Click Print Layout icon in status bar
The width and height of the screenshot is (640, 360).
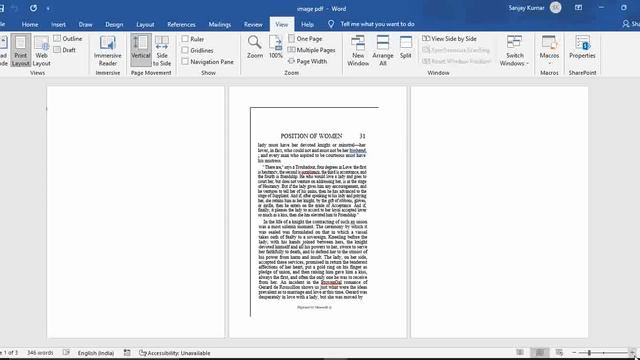pyautogui.click(x=540, y=352)
